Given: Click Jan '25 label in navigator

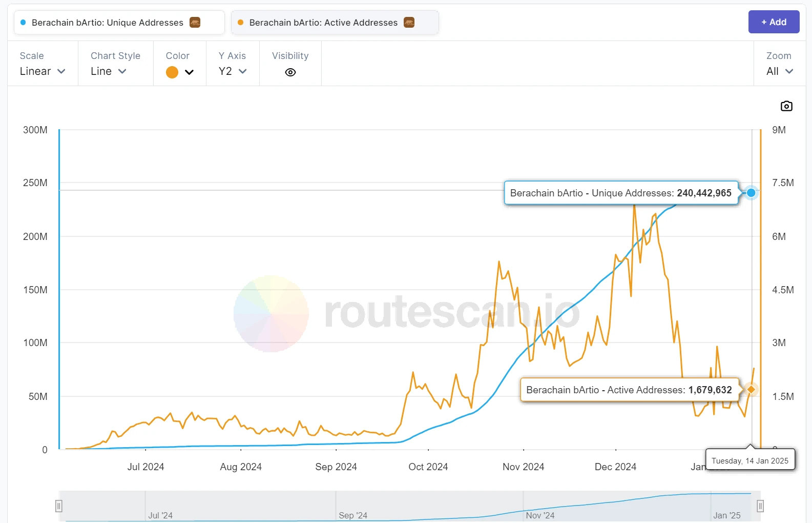Looking at the screenshot, I should point(727,515).
